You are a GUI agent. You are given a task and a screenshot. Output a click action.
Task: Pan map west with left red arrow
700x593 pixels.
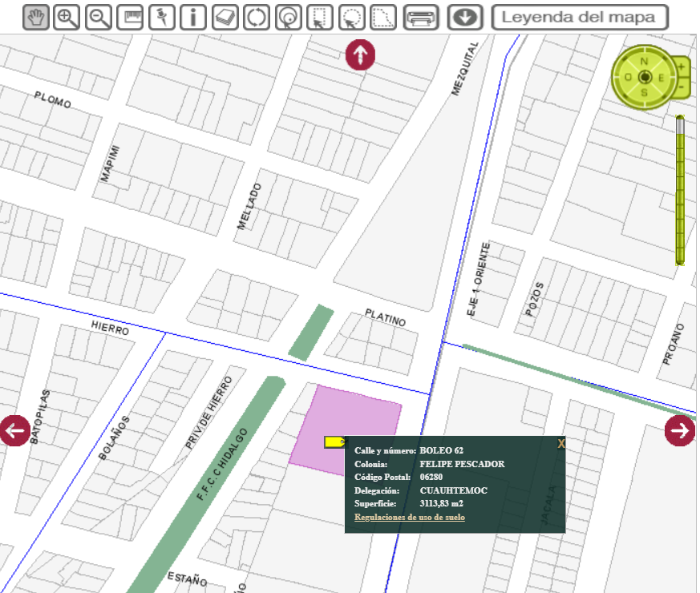pos(14,430)
